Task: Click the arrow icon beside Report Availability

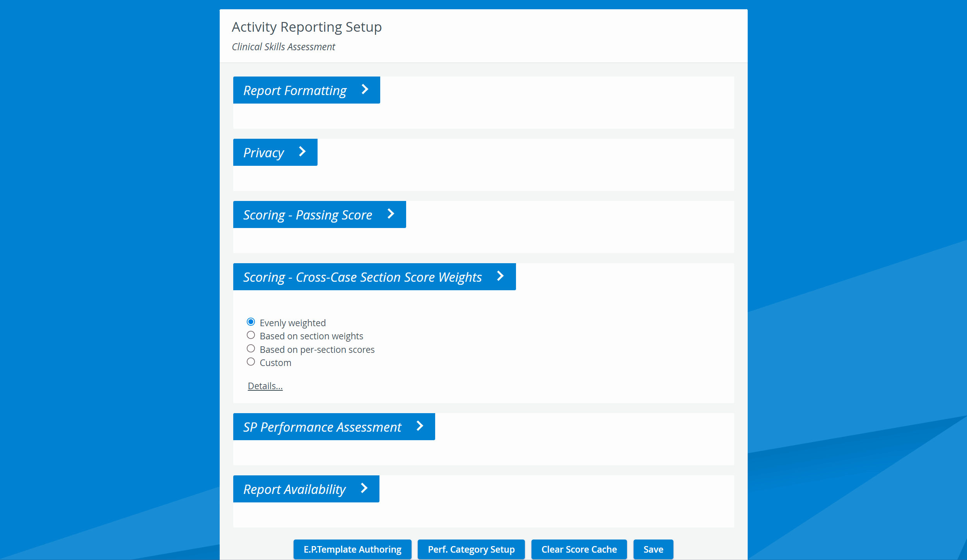Action: pos(364,489)
